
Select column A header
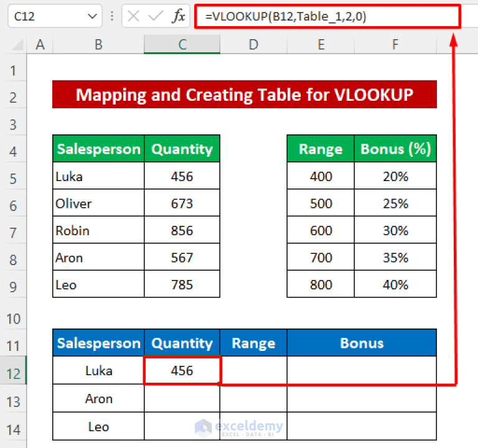(40, 45)
